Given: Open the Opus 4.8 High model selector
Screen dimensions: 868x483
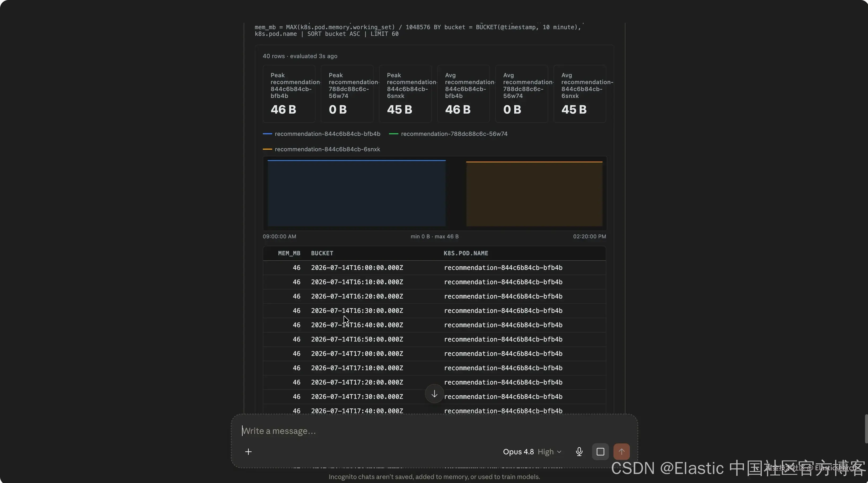Looking at the screenshot, I should coord(532,452).
